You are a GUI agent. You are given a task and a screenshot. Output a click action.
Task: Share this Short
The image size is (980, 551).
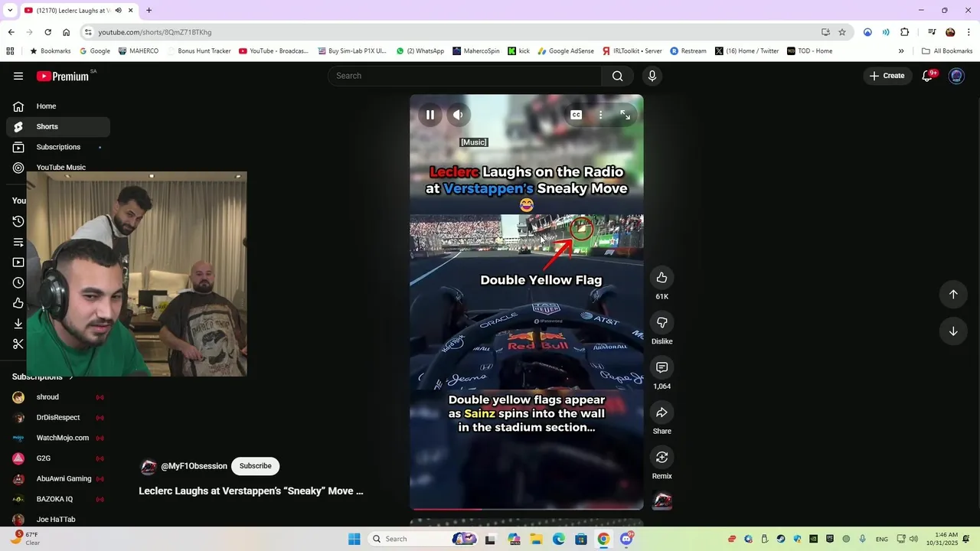(x=662, y=412)
